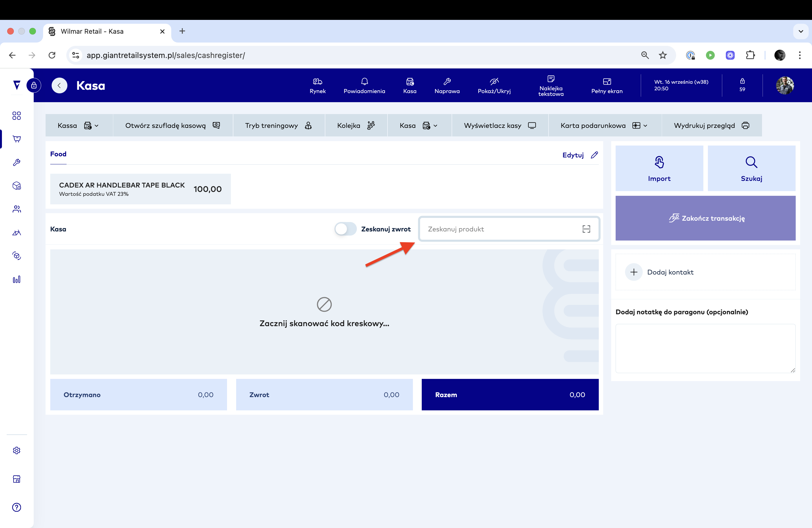812x528 pixels.
Task: Click the lock icon showing 59
Action: (742, 85)
